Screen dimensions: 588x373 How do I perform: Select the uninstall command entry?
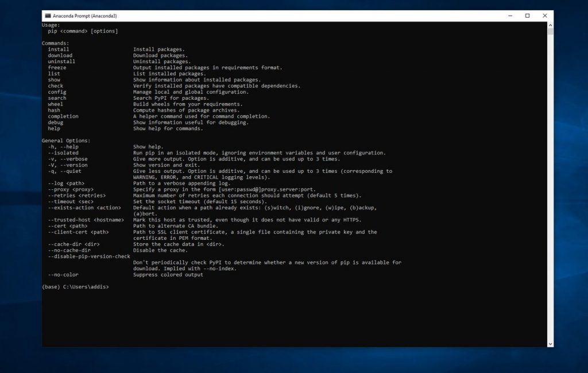click(x=61, y=61)
